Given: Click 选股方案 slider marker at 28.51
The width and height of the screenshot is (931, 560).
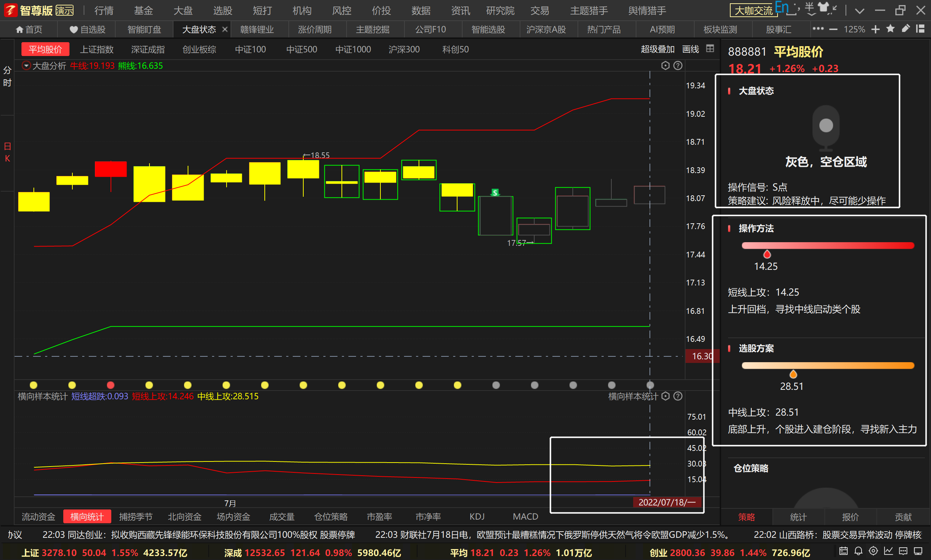Looking at the screenshot, I should click(x=793, y=374).
